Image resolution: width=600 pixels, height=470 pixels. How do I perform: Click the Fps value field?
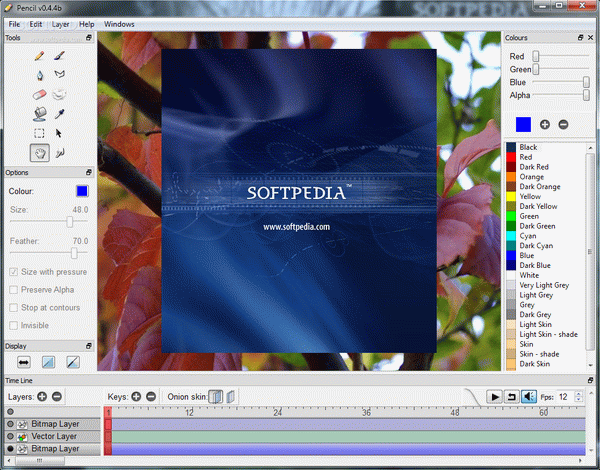(x=565, y=397)
